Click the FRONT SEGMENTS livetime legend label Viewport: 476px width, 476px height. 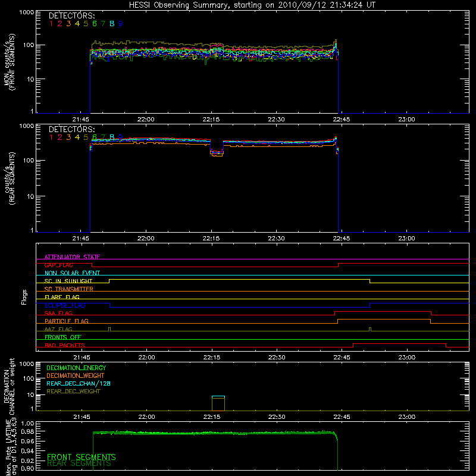pos(82,457)
